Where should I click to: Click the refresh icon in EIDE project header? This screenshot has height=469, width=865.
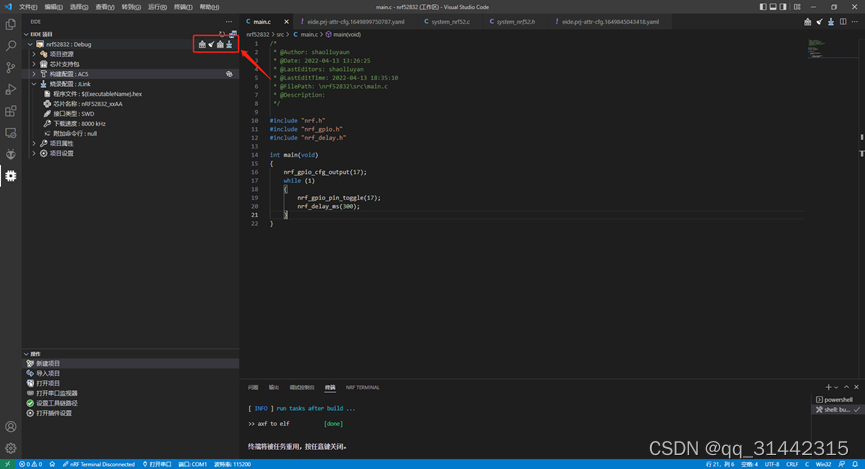(222, 34)
